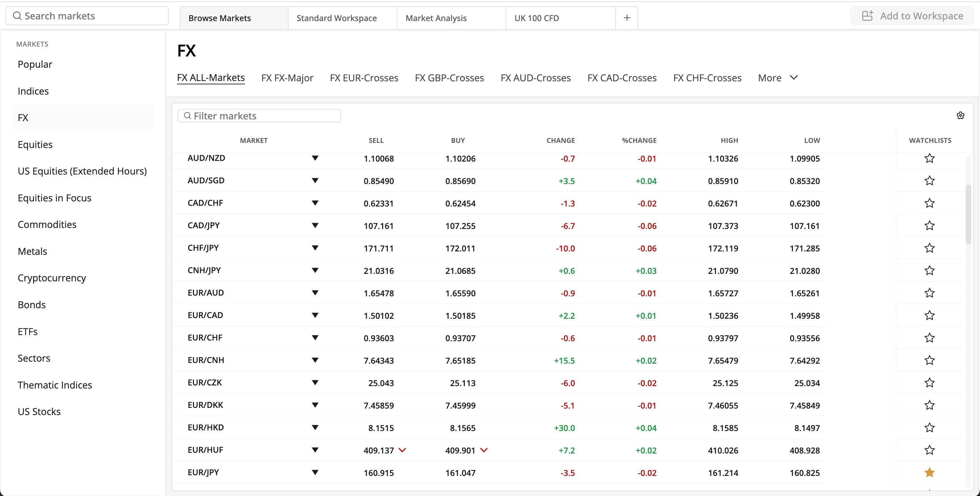Toggle watchlist star for CHF/JPY
The width and height of the screenshot is (980, 496).
point(929,248)
